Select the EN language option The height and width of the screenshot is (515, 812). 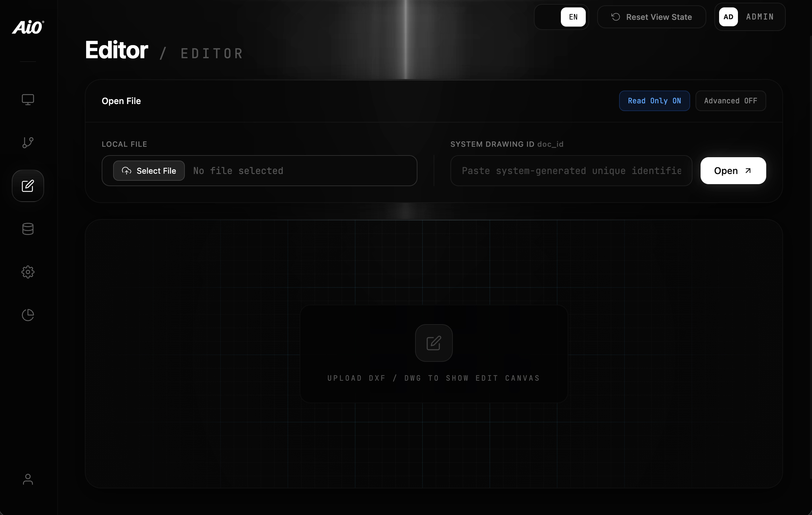coord(573,17)
